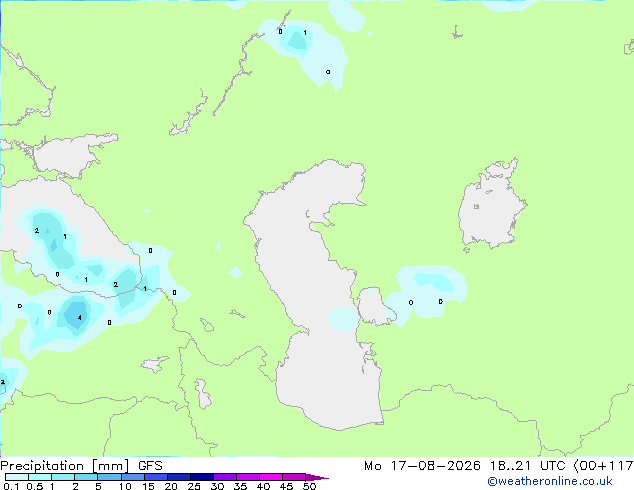Click the 50+ mm legend arrow tip

tap(317, 477)
